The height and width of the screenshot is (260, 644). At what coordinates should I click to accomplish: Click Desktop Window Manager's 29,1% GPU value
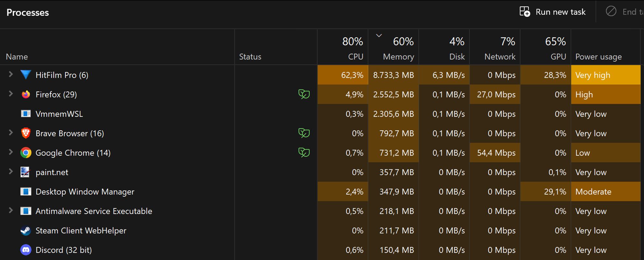(x=555, y=192)
